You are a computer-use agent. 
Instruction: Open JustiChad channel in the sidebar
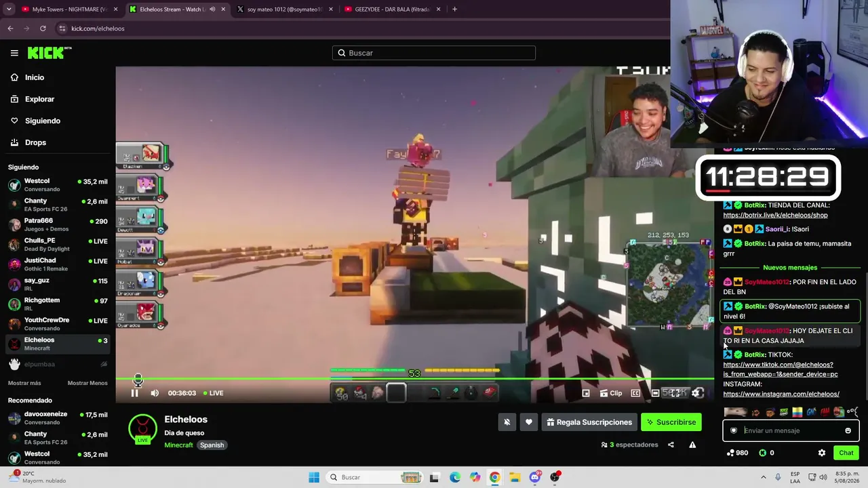(58, 264)
